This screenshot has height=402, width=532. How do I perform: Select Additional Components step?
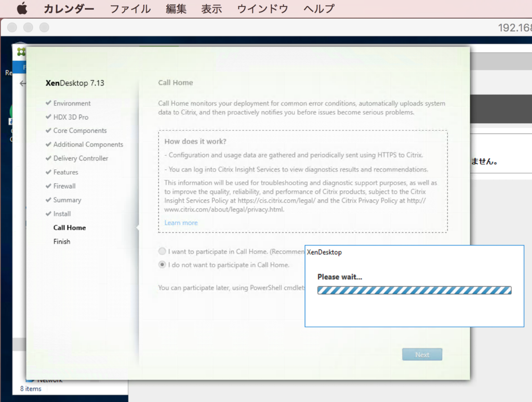pyautogui.click(x=88, y=145)
